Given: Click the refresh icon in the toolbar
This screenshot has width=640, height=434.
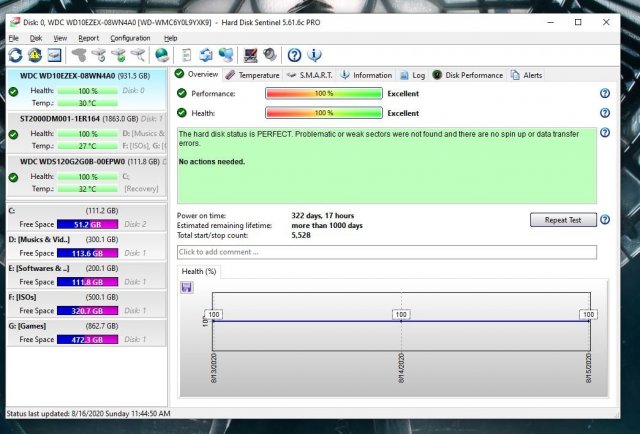Looking at the screenshot, I should 14,55.
